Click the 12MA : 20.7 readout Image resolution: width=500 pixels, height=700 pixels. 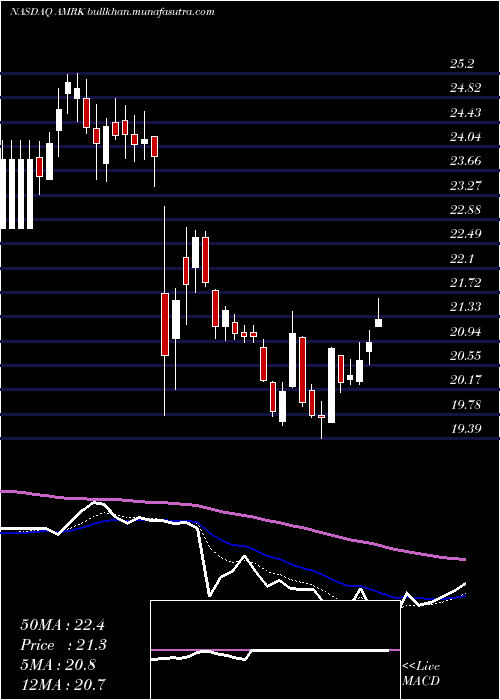tap(64, 683)
